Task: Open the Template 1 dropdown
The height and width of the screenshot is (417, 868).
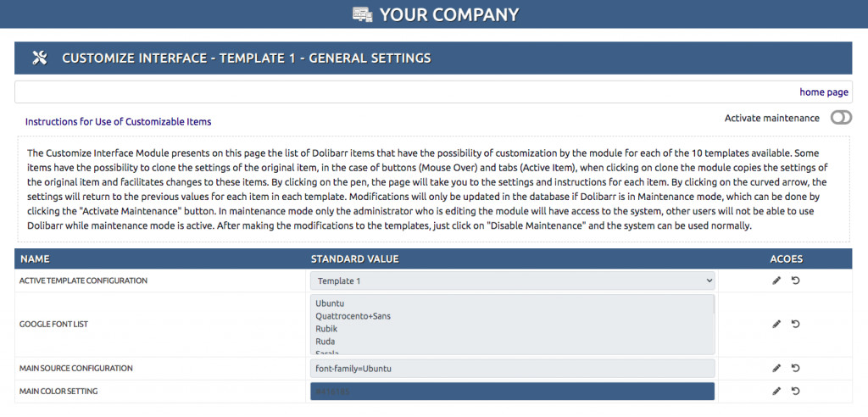Action: [x=513, y=281]
